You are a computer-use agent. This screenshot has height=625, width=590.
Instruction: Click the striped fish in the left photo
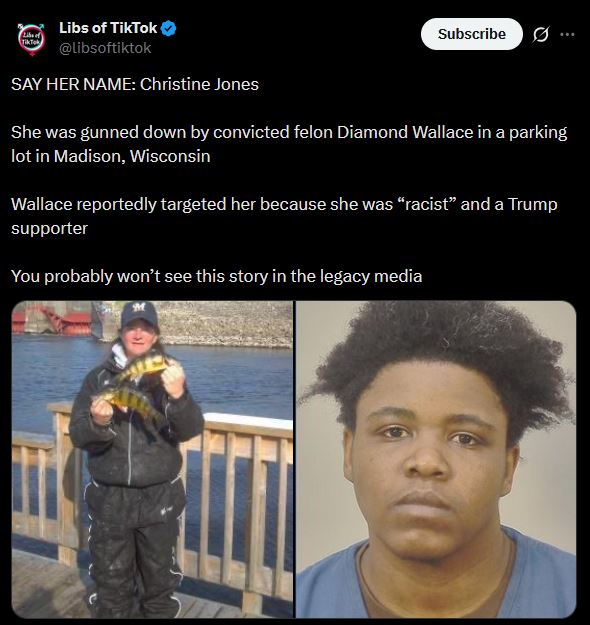click(140, 369)
